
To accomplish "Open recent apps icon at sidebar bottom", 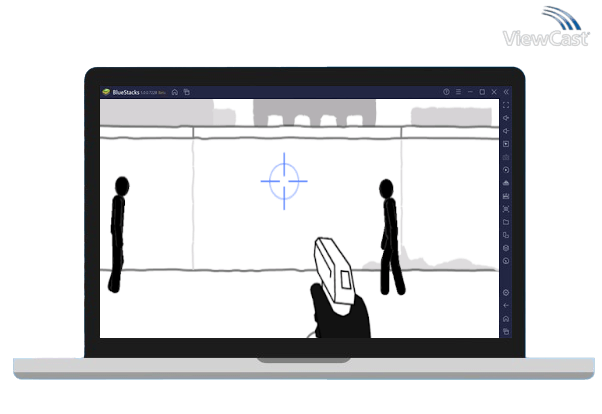I will [x=506, y=331].
